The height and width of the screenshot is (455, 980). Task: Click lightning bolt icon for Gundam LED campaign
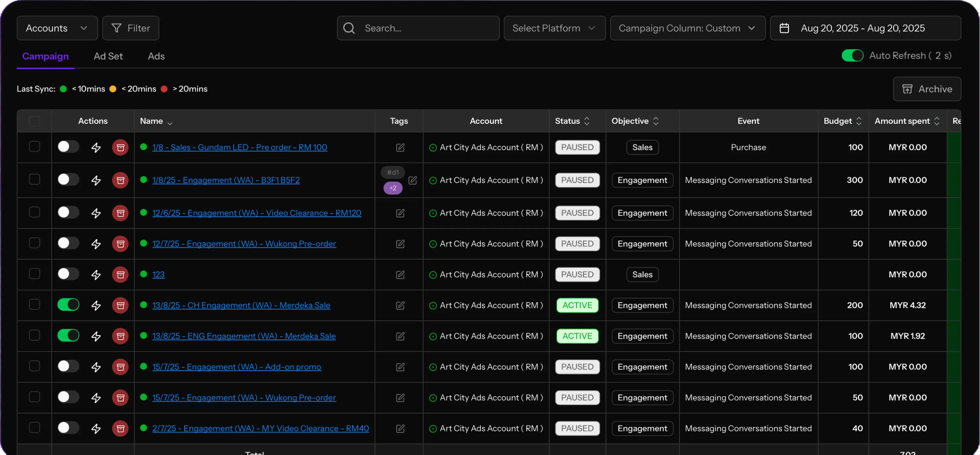(x=96, y=148)
